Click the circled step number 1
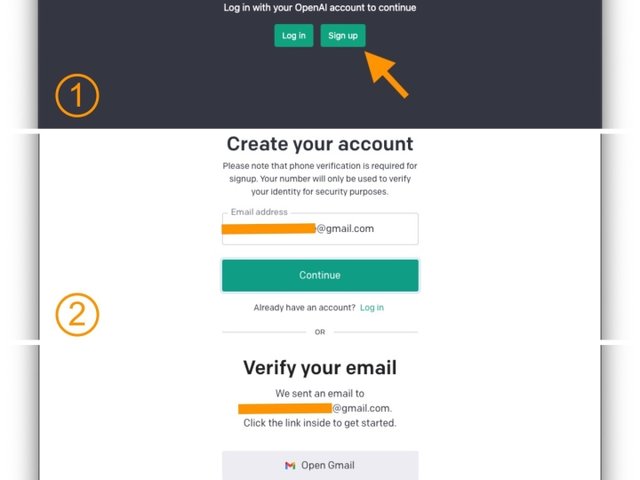The height and width of the screenshot is (480, 640). (x=77, y=97)
